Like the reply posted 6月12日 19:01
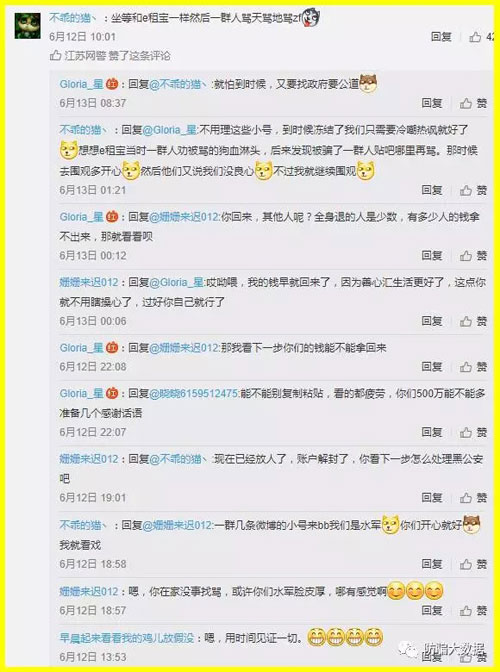 466,498
